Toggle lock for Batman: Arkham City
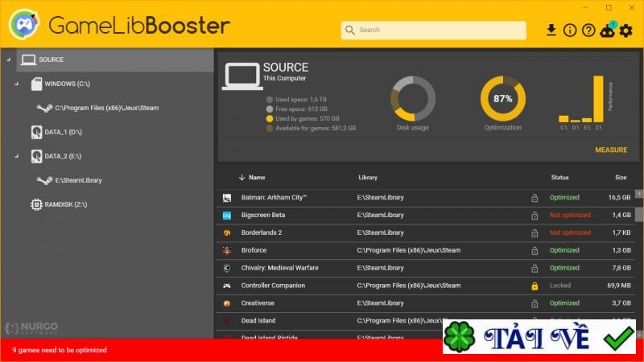644x362 pixels. click(535, 198)
